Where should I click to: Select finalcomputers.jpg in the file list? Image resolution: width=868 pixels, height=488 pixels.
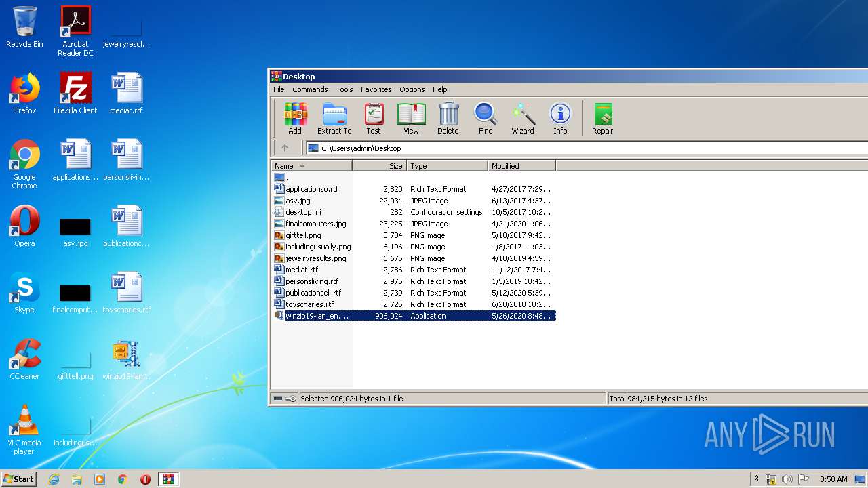click(414, 224)
